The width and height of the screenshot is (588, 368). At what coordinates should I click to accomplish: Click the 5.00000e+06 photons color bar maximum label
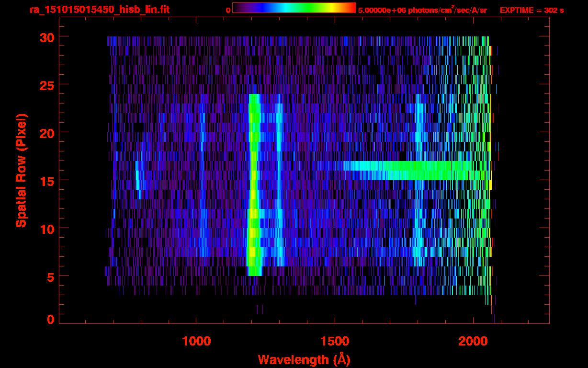pyautogui.click(x=422, y=11)
